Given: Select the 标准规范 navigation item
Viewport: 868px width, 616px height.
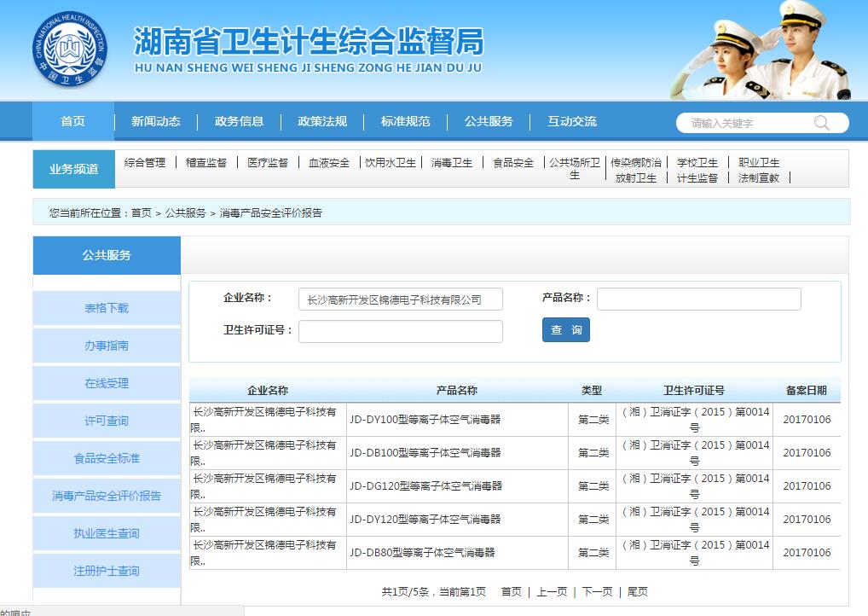Looking at the screenshot, I should pos(406,122).
